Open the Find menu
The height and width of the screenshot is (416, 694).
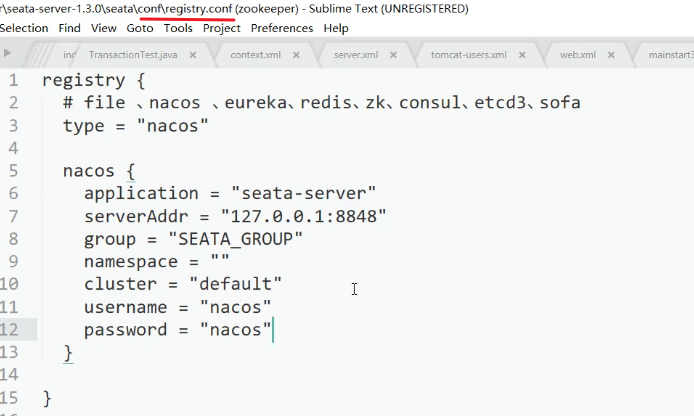(70, 28)
